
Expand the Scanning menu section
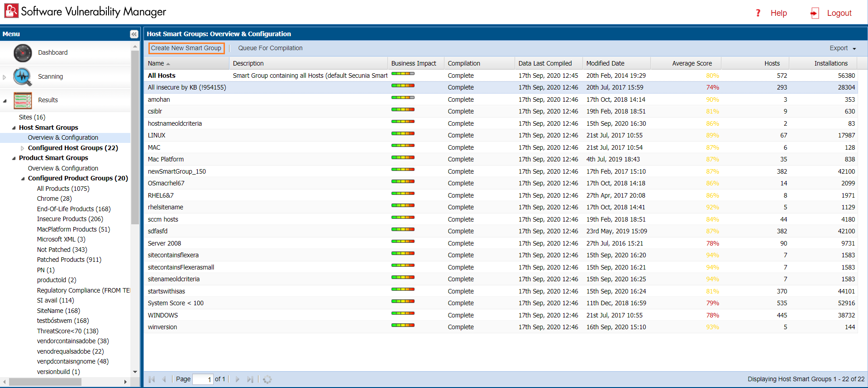tap(5, 77)
